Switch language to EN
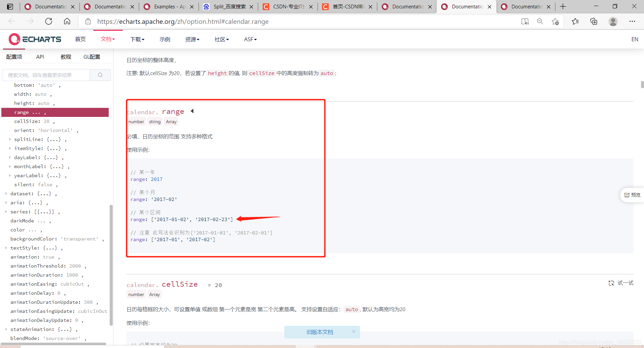This screenshot has width=644, height=348. click(x=635, y=40)
